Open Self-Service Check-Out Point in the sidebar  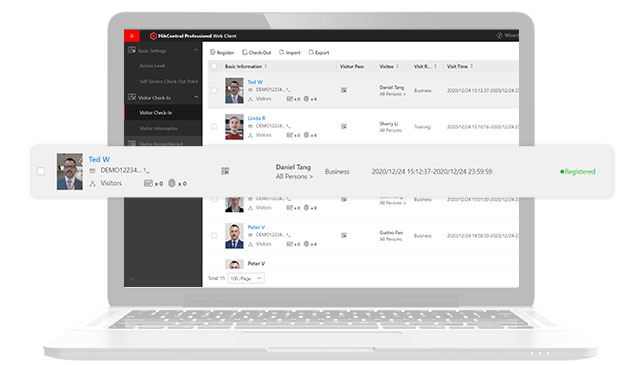169,81
